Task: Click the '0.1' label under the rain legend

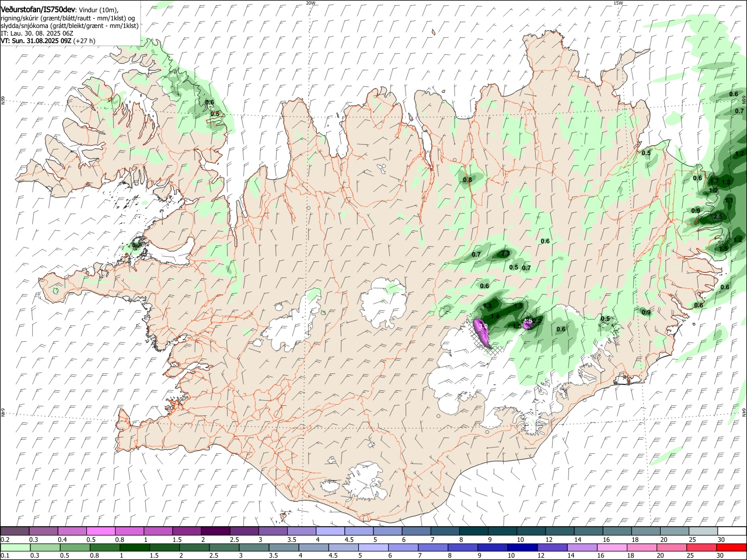Action: [5, 556]
